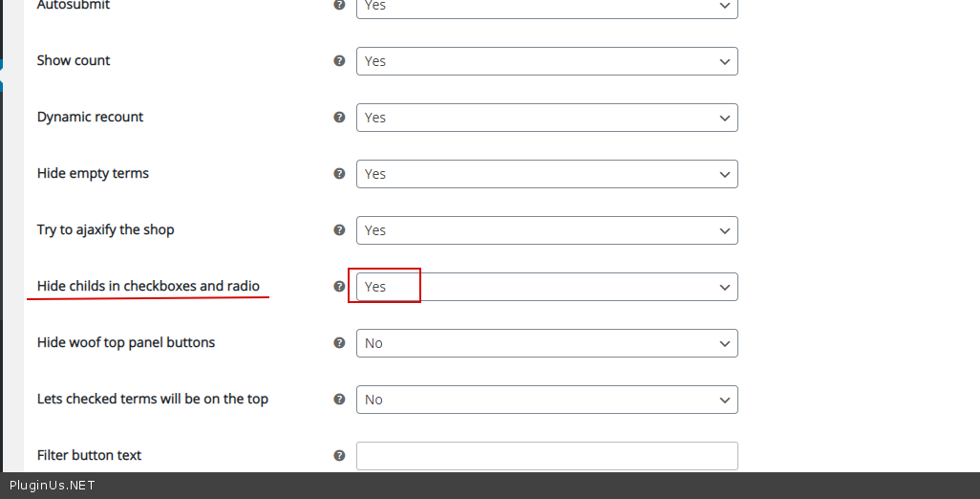The image size is (980, 499).
Task: Click help icon for Hide empty terms
Action: pos(339,173)
